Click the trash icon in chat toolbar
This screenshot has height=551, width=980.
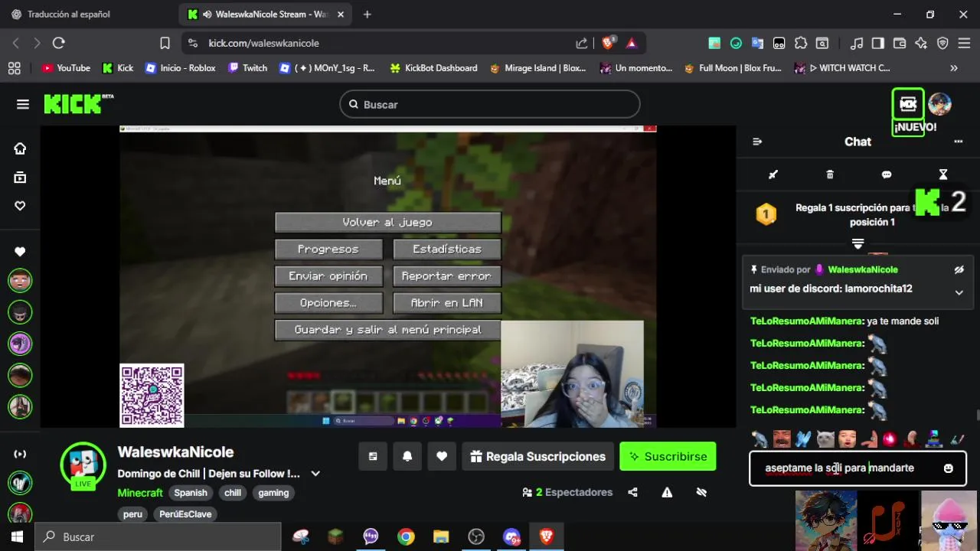point(830,174)
